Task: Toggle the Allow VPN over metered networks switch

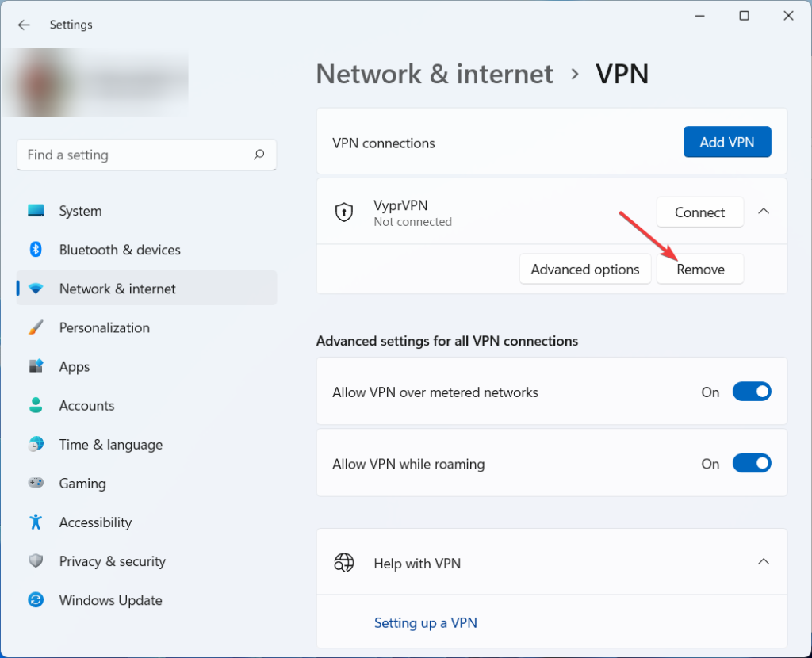Action: pos(752,391)
